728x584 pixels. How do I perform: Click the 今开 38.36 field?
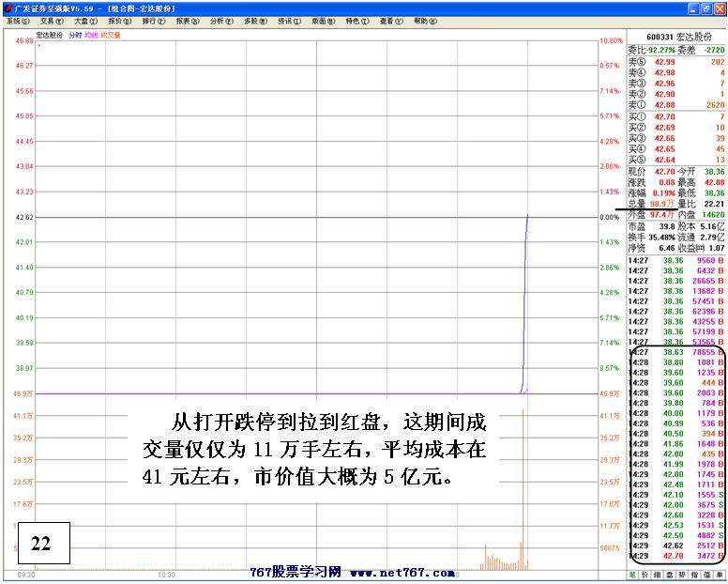click(x=701, y=172)
